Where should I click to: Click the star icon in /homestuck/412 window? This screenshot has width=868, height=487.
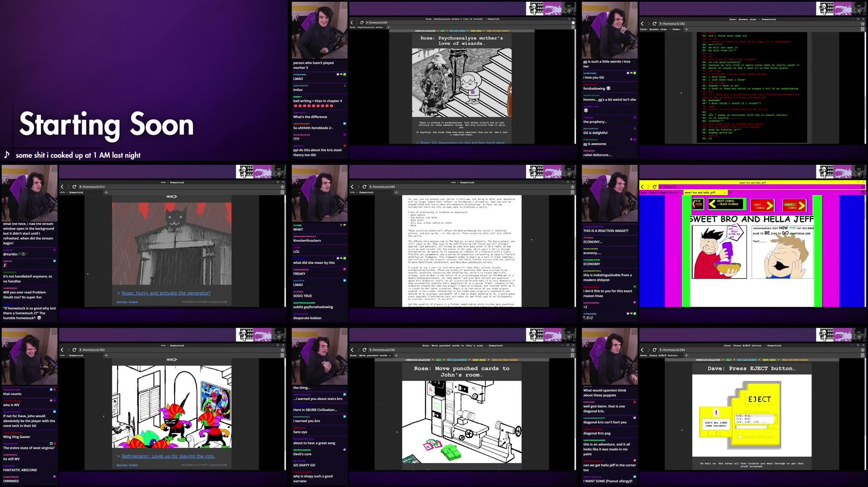283,187
